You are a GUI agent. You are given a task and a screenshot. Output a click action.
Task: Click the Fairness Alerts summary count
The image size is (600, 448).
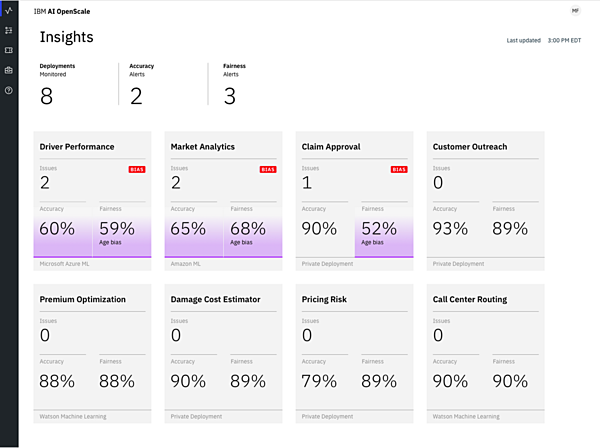pos(228,96)
